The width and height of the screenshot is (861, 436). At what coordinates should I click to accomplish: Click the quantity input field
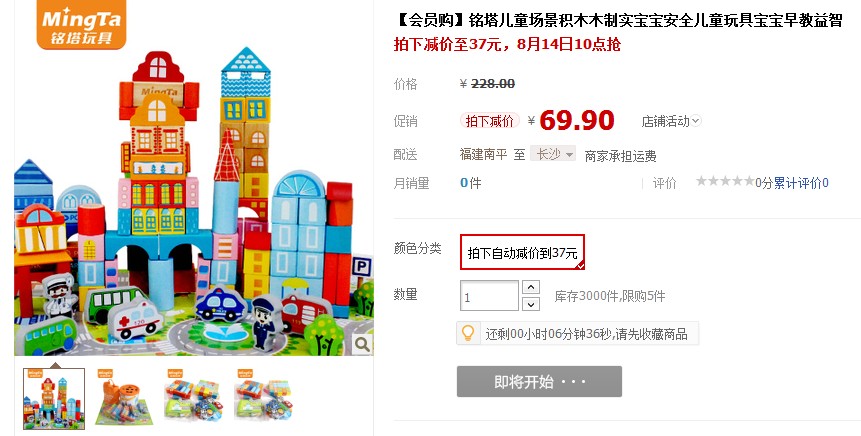[x=489, y=296]
